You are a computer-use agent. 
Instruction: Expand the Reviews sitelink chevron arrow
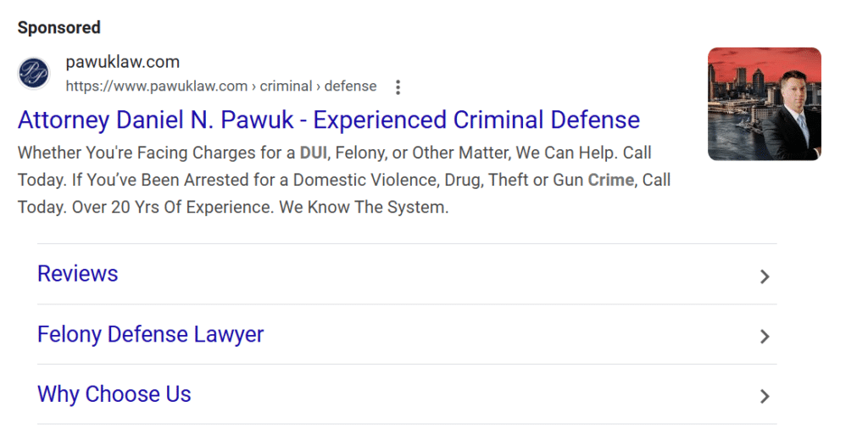(x=765, y=276)
